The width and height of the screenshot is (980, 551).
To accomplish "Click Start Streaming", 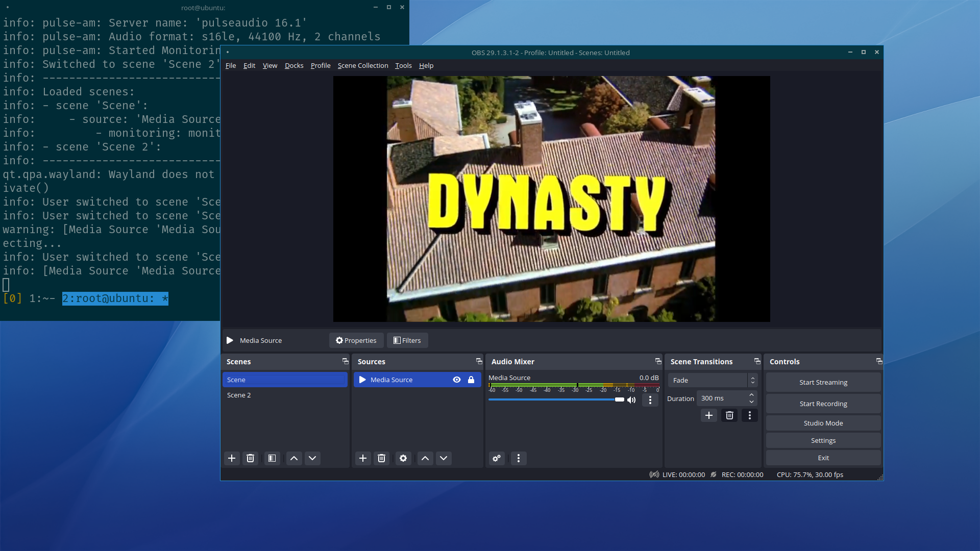I will click(x=823, y=382).
